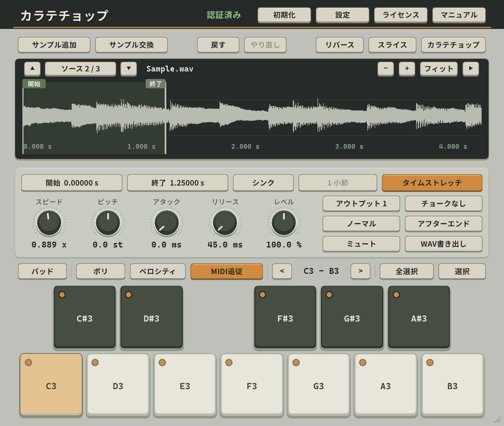
Task: Click スライス slice button
Action: 392,45
